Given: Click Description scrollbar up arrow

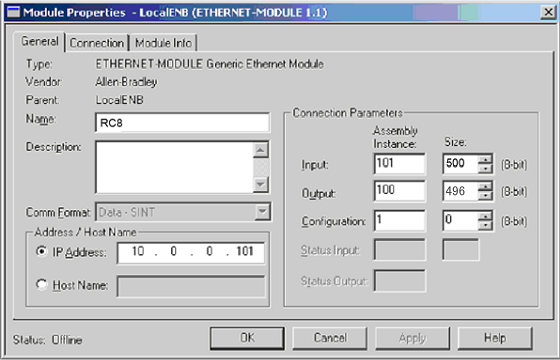Looking at the screenshot, I should 261,149.
